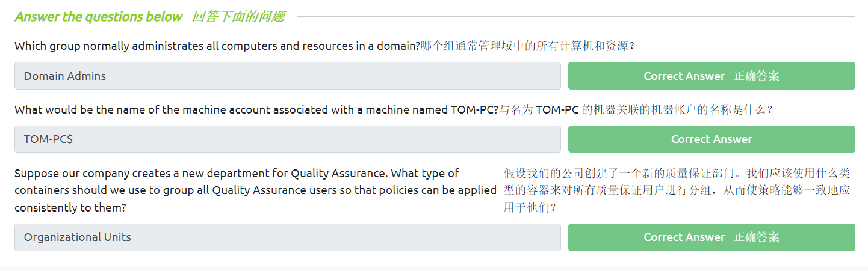
Task: Click Chinese translation of the Quality Assurance question
Action: 677,190
